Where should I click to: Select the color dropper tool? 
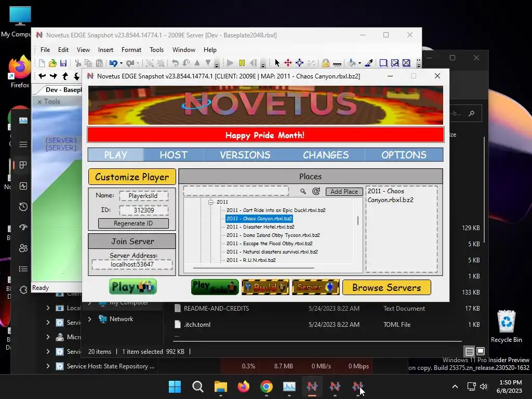(x=369, y=63)
